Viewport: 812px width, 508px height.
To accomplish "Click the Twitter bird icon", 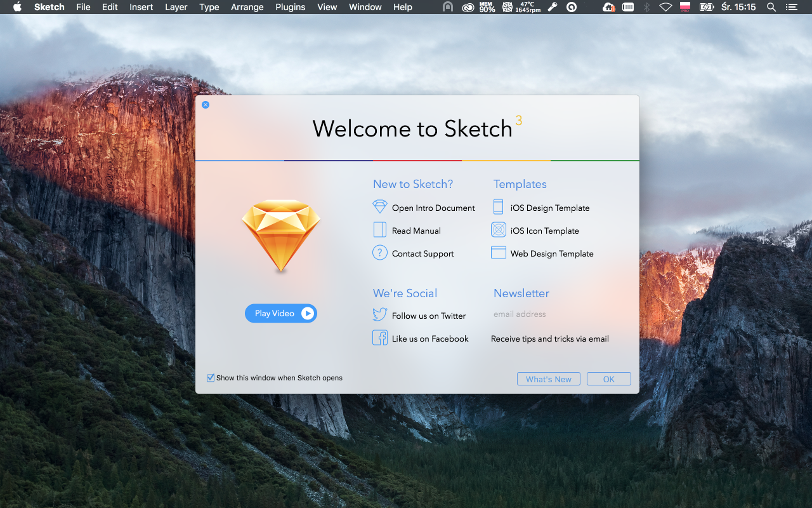I will (x=379, y=315).
